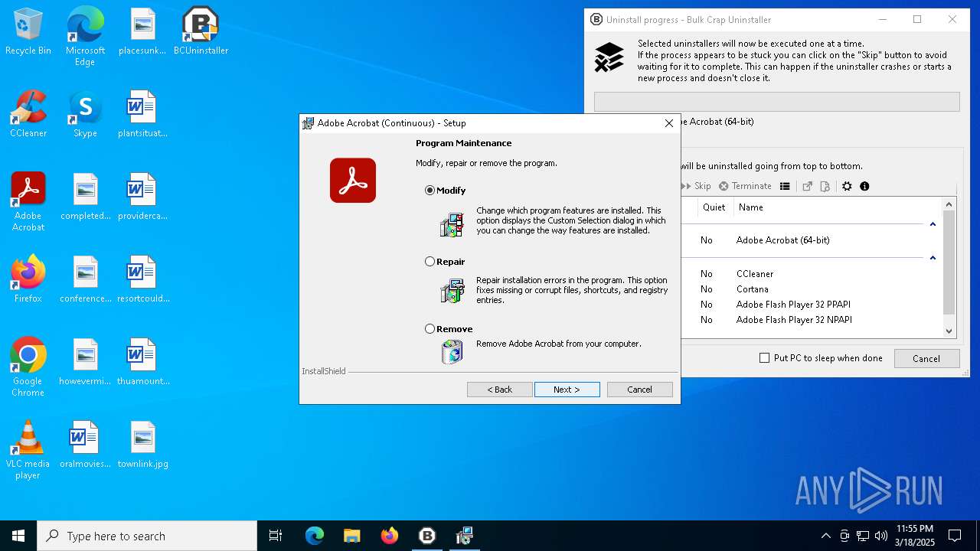Maximize the Uninstall progress window
Viewport: 980px width, 551px height.
pos(917,20)
